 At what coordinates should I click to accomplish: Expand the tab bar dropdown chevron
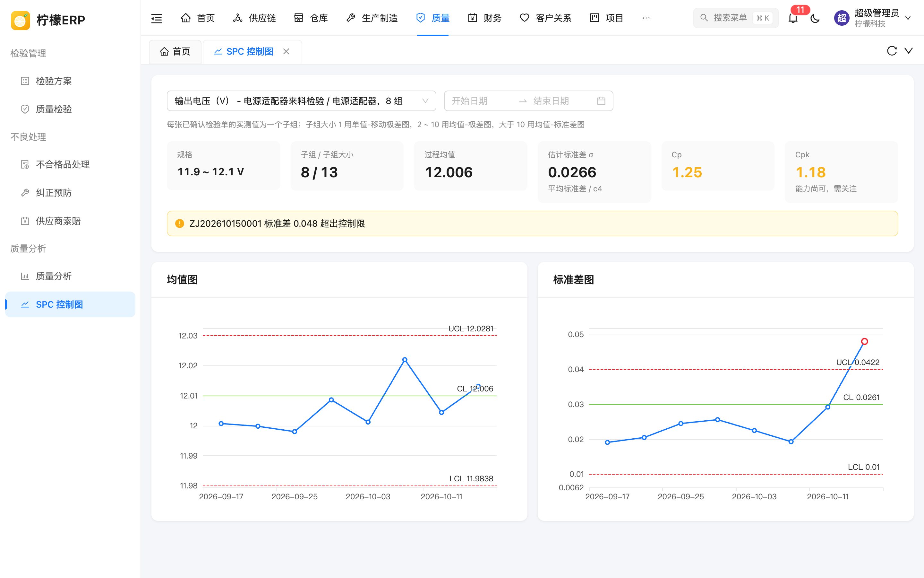pos(909,51)
